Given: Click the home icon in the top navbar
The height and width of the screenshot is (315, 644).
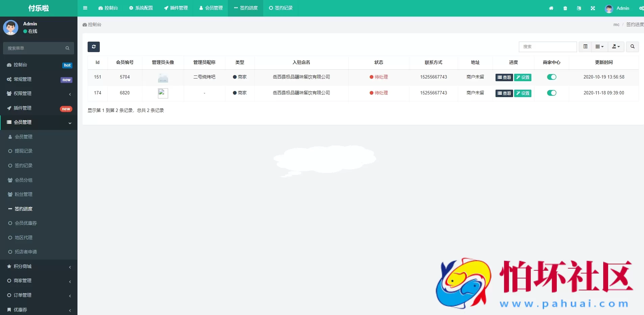Looking at the screenshot, I should click(551, 8).
